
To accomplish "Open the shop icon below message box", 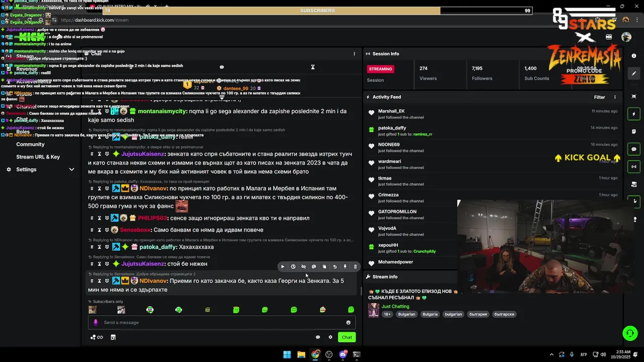I will click(x=113, y=337).
